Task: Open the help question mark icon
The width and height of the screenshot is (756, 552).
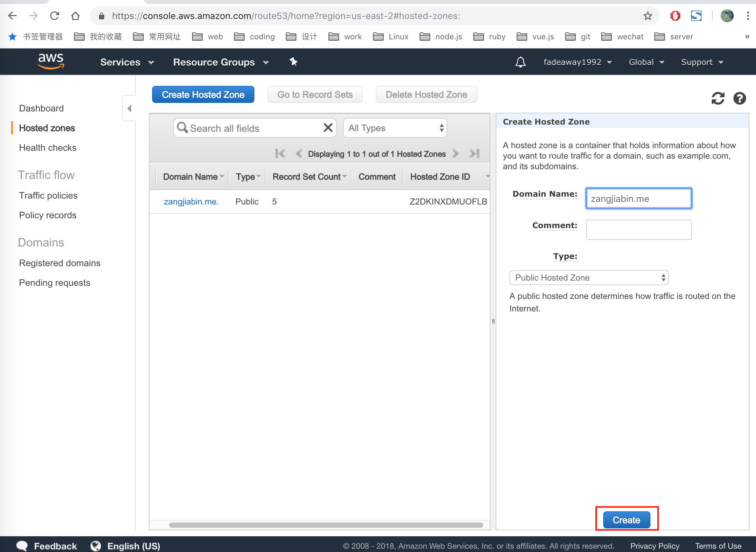Action: click(x=739, y=98)
